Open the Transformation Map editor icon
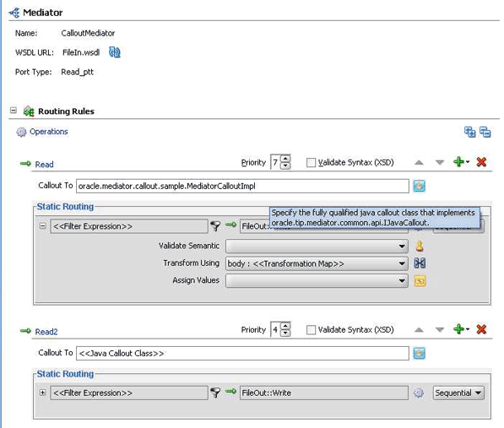This screenshot has height=428, width=504. [x=420, y=263]
